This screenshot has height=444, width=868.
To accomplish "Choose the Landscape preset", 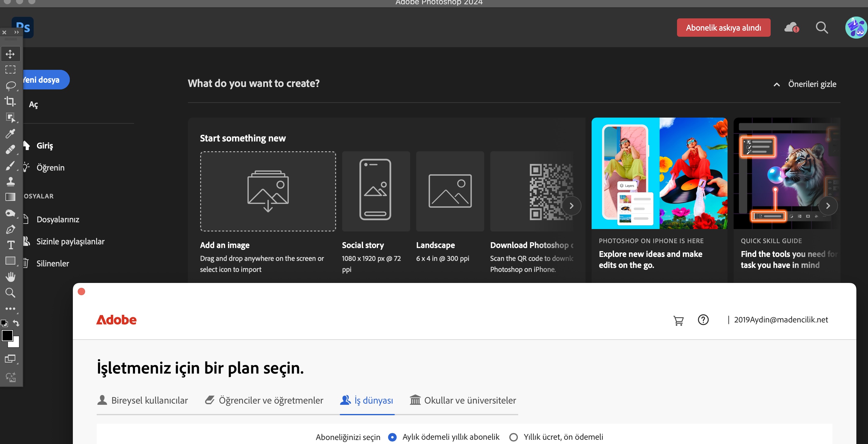I will pyautogui.click(x=450, y=191).
